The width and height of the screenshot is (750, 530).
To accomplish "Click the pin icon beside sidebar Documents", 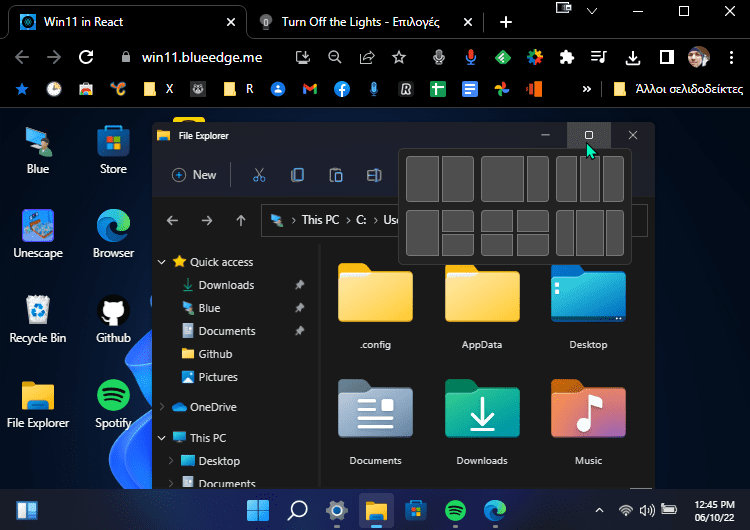I will 300,331.
